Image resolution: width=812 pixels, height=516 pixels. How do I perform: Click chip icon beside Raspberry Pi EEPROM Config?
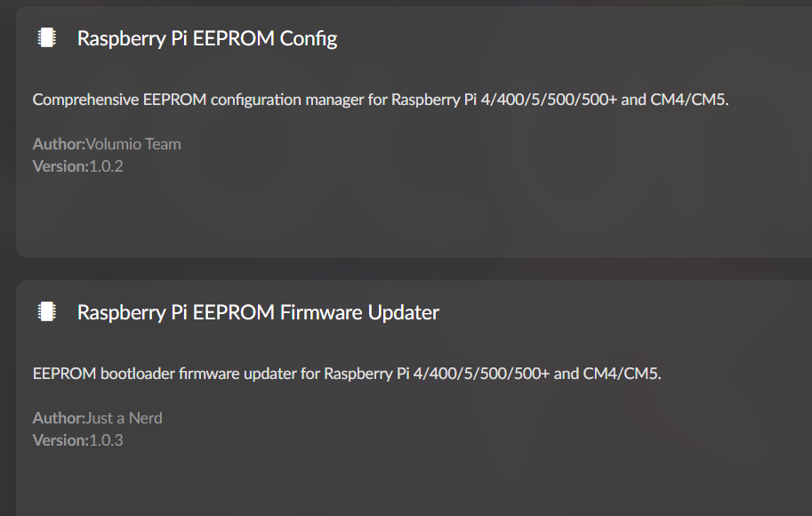coord(46,37)
